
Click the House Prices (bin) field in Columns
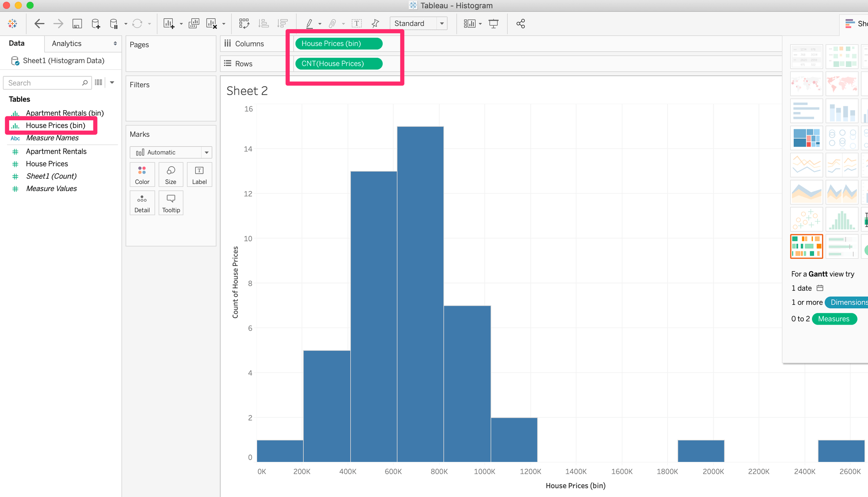point(339,43)
